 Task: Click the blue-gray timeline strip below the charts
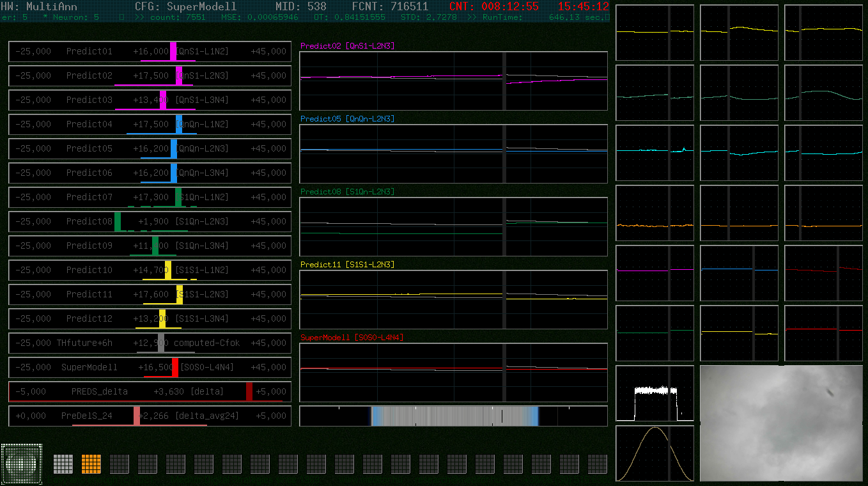point(454,416)
